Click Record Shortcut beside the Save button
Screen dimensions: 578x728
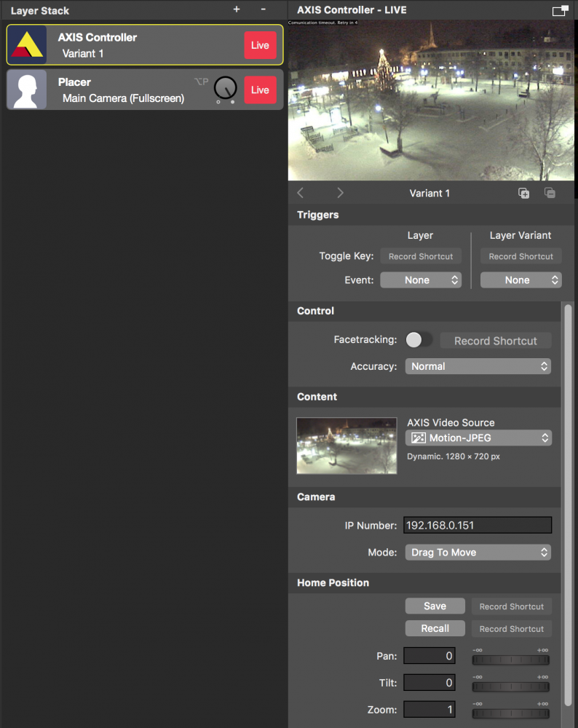click(512, 606)
